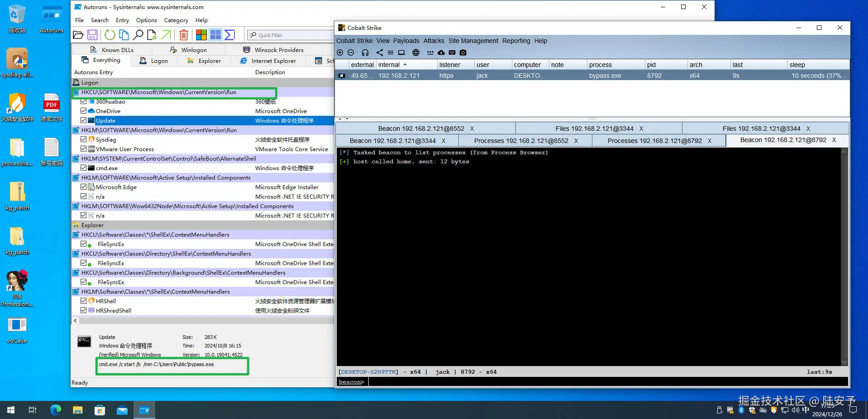Click the blue Sigma icon in Autoruns toolbar
The width and height of the screenshot is (868, 419).
point(230,35)
